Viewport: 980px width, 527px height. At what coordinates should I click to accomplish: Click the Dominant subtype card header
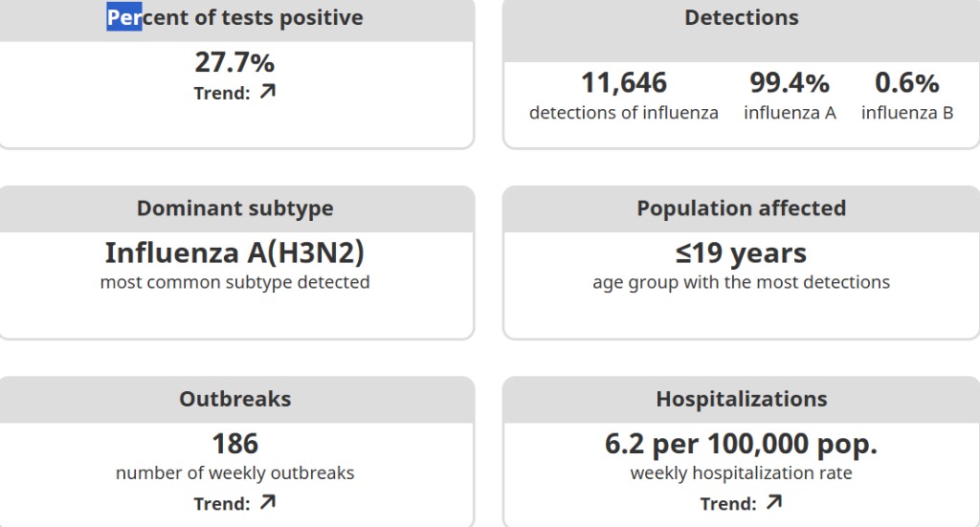234,209
